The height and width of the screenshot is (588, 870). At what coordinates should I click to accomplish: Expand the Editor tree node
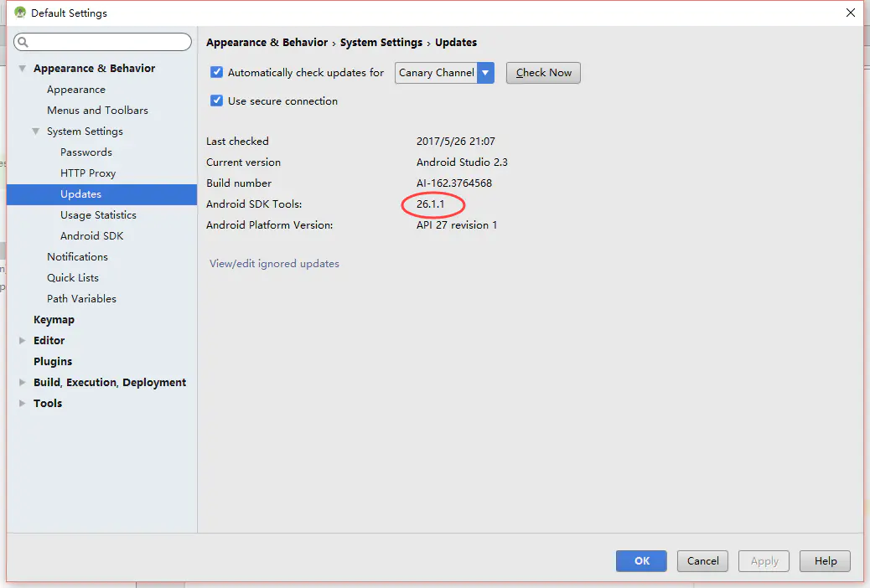pos(22,341)
